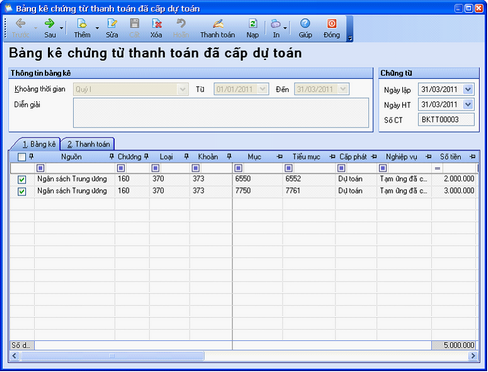Viewport: 488px width, 372px height.
Task: Pin the Chương column header
Action: click(146, 156)
